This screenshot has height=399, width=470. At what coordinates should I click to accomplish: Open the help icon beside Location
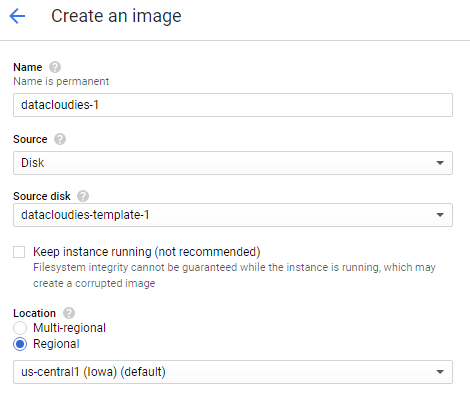[x=69, y=313]
